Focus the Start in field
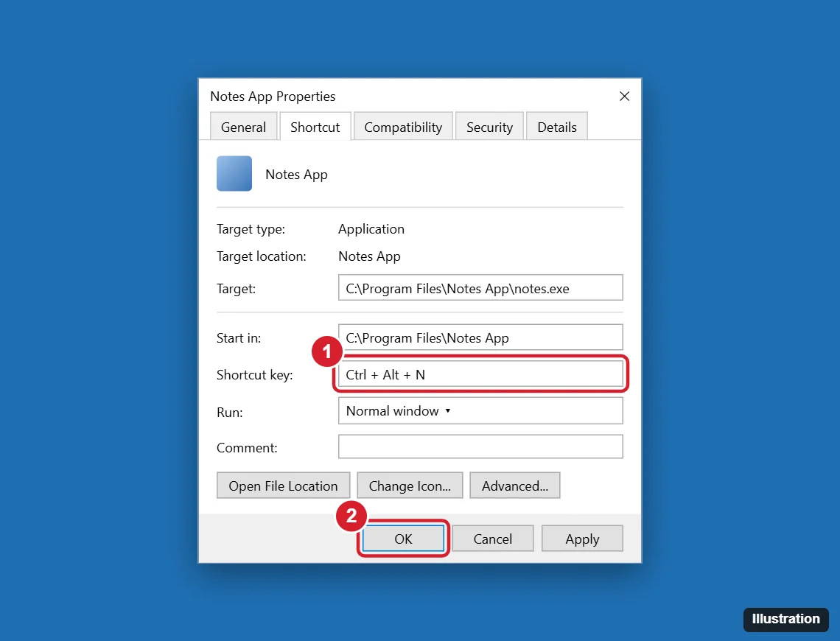 pos(480,337)
